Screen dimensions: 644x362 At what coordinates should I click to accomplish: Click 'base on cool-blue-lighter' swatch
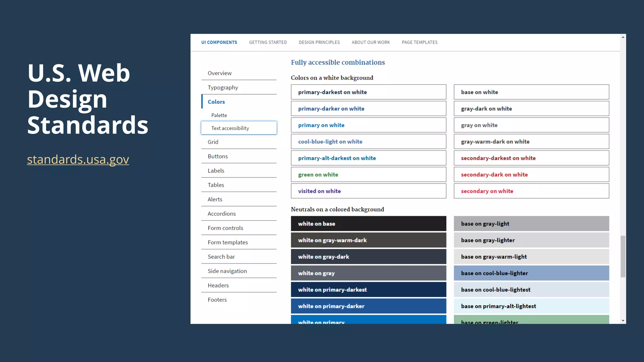tap(531, 273)
